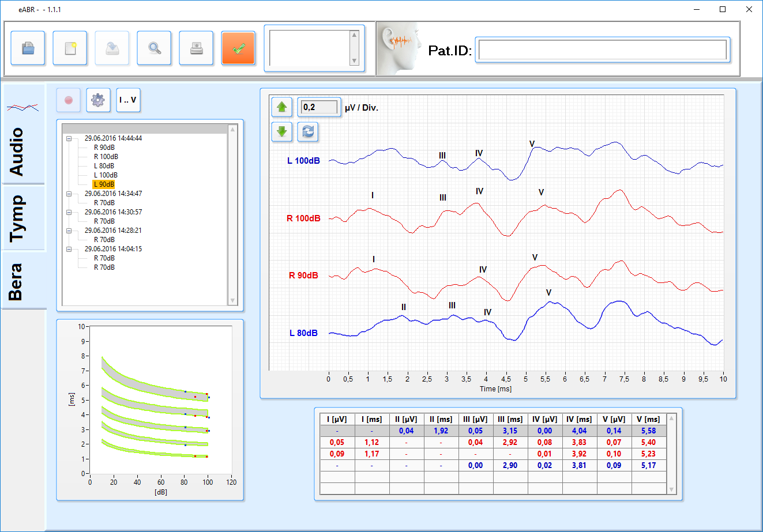
Task: Click table cell with value 5,58
Action: pyautogui.click(x=649, y=431)
